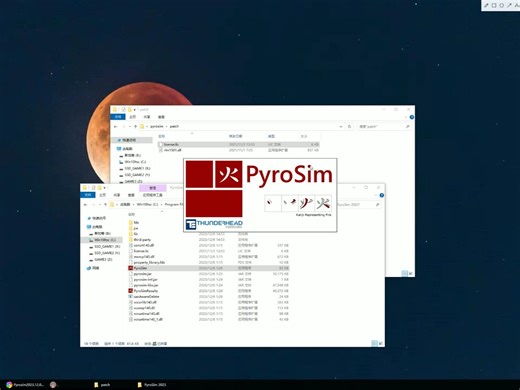
Task: Open Share tab in PyroSim 2023 window
Action: (x=117, y=195)
